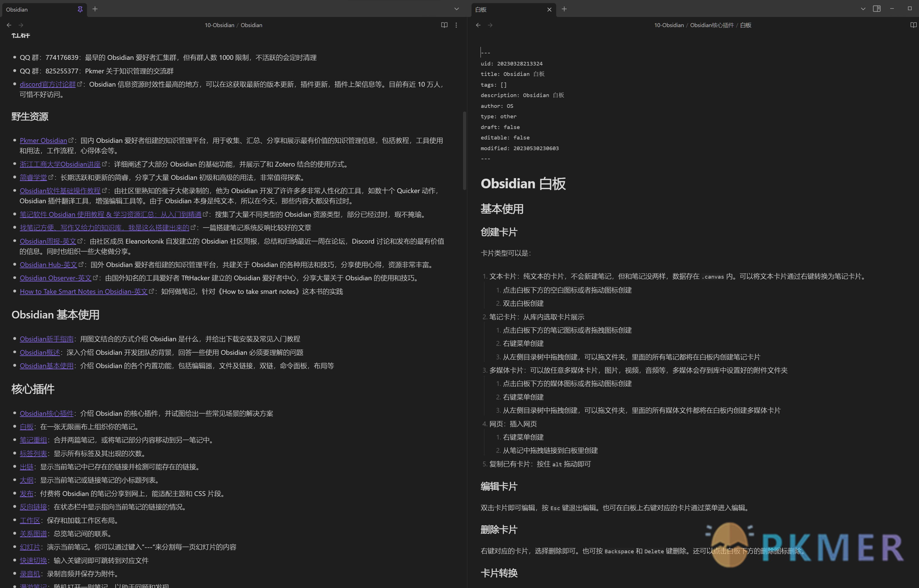
Task: Open Obsidian基本使用 link
Action: tap(47, 366)
